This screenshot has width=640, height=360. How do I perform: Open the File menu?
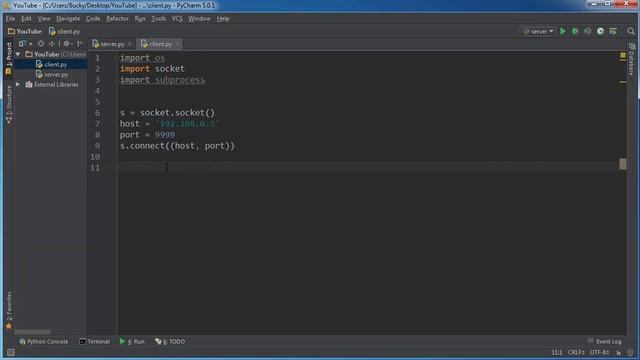coord(10,19)
